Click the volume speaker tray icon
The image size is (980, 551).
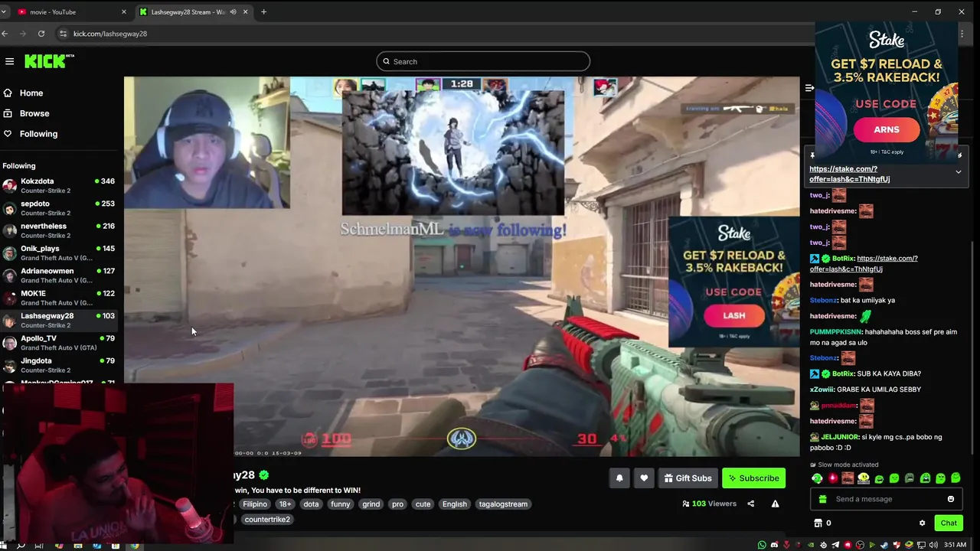coord(933,545)
